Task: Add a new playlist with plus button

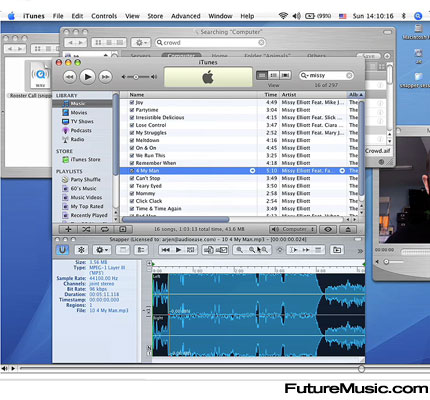Action: tap(68, 229)
